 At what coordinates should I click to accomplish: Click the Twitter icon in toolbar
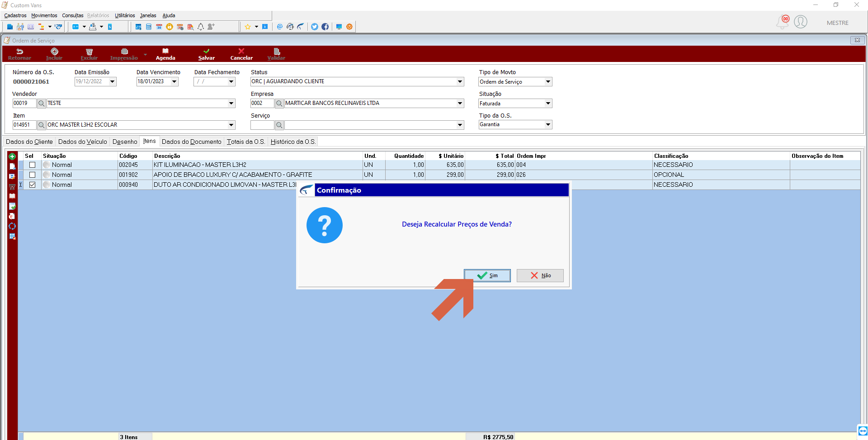[x=315, y=27]
